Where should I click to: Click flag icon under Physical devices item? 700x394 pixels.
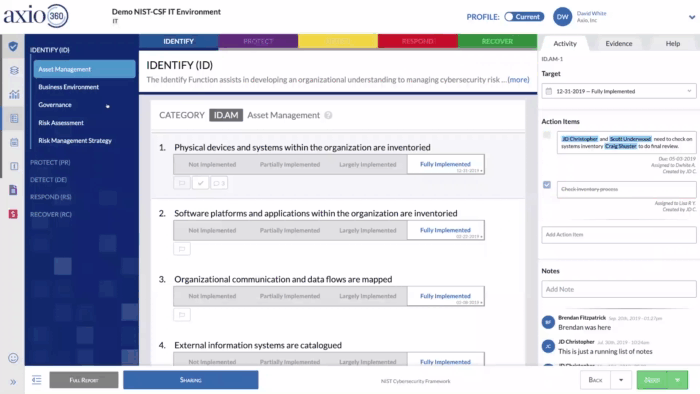point(182,183)
